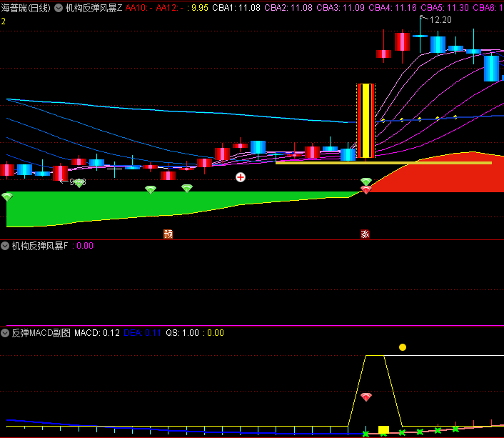Viewport: 504px width, 438px height.
Task: Click the red circled plus icon
Action: coord(241,177)
